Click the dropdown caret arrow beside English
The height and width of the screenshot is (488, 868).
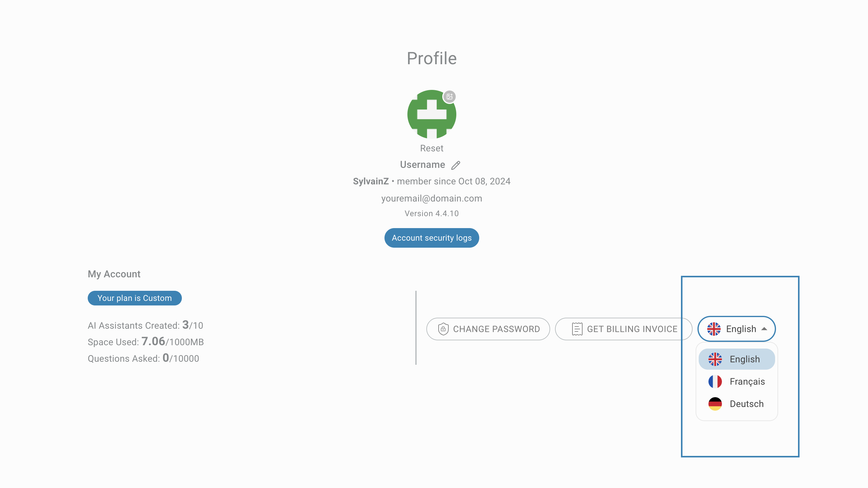point(764,329)
